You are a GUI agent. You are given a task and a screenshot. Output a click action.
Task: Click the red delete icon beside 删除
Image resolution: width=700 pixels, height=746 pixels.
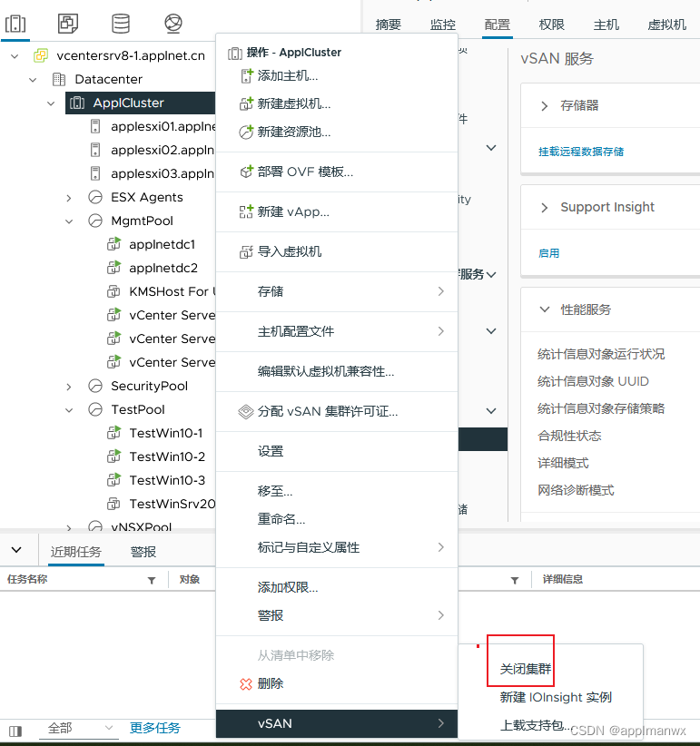click(246, 684)
